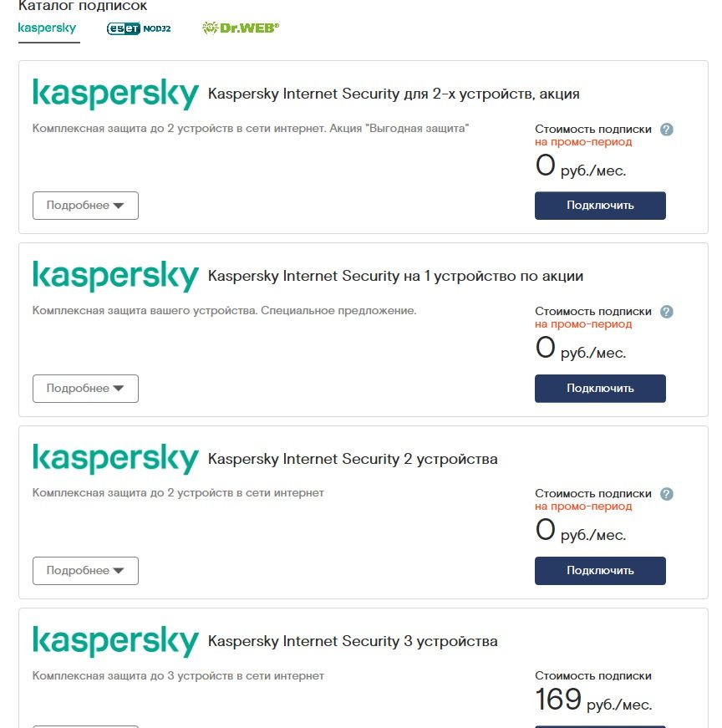Switch to the Kaspersky catalog tab
The width and height of the screenshot is (722, 728).
click(x=47, y=28)
